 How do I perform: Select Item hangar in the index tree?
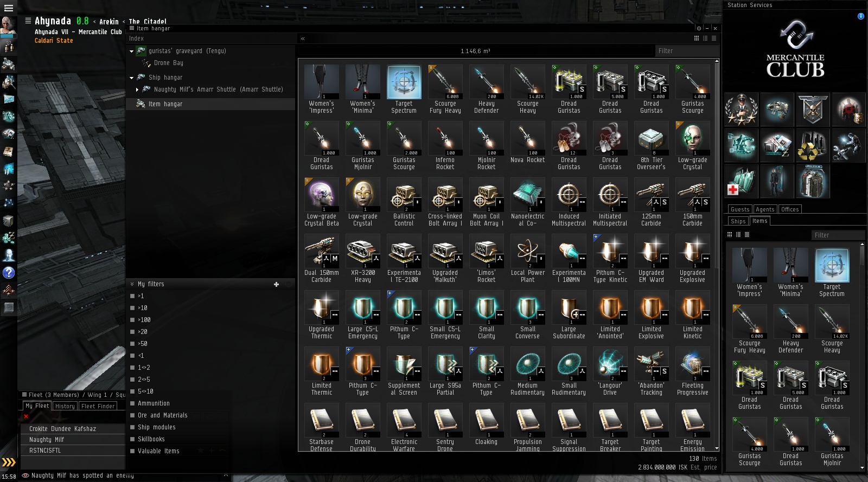212,104
